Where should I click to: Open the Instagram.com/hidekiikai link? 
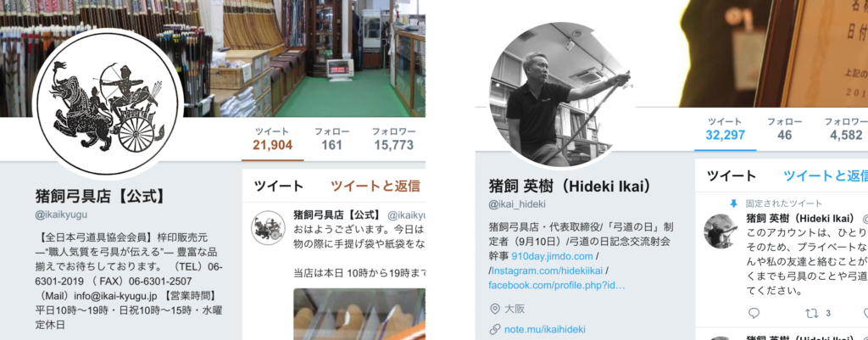(547, 271)
